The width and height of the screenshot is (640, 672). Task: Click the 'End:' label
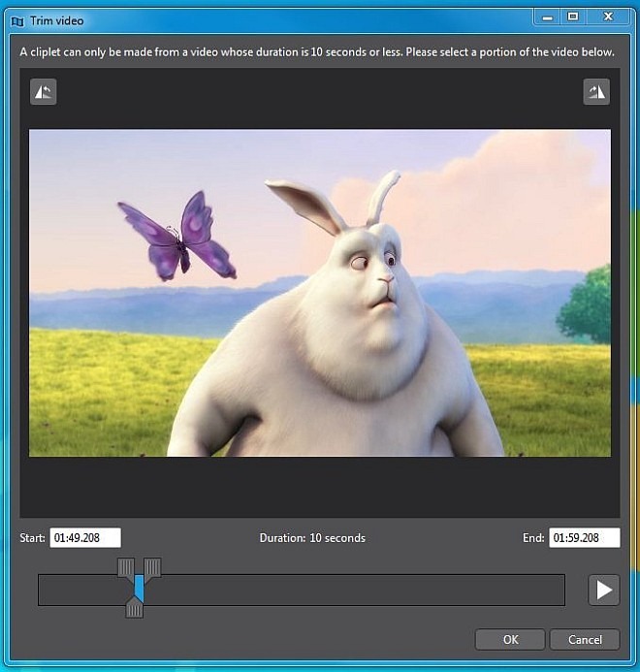click(x=533, y=538)
